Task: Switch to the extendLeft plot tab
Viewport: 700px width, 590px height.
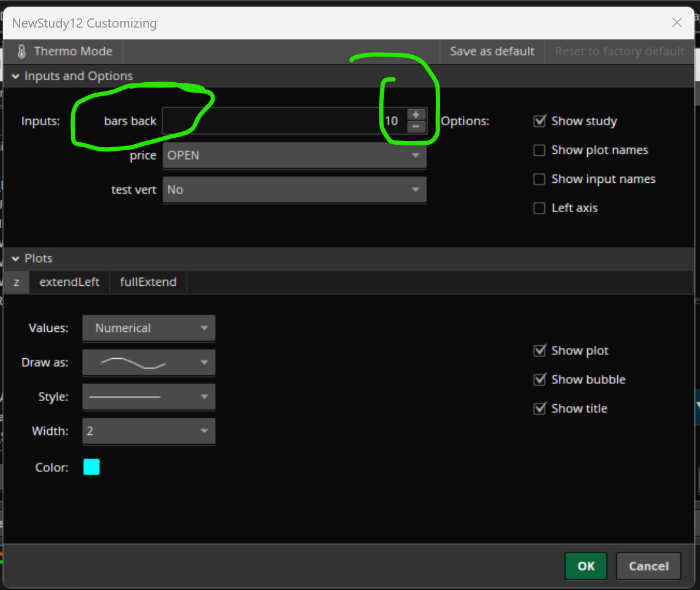Action: click(69, 282)
